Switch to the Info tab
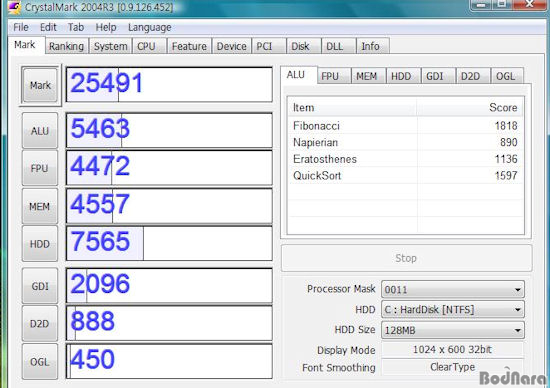The height and width of the screenshot is (388, 550). tap(373, 46)
